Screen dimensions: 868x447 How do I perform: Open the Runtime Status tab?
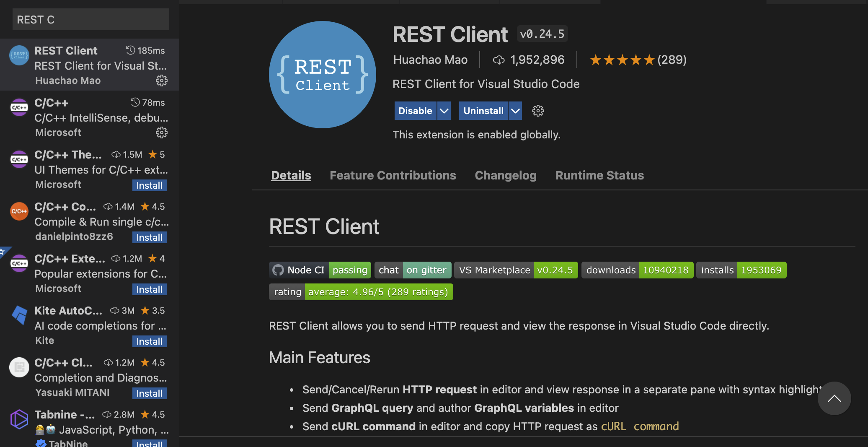[x=599, y=175]
